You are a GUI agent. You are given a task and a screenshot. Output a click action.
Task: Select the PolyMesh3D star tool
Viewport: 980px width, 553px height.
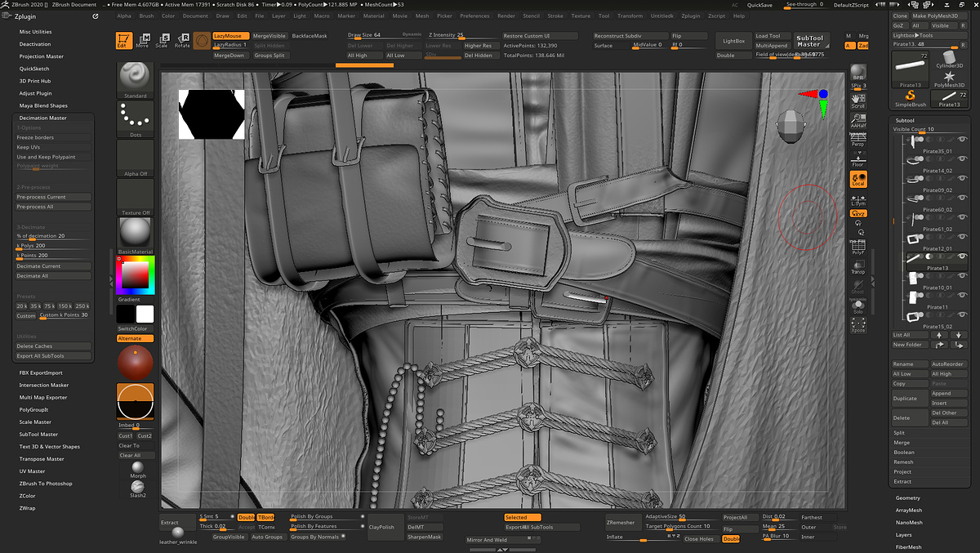pyautogui.click(x=950, y=78)
